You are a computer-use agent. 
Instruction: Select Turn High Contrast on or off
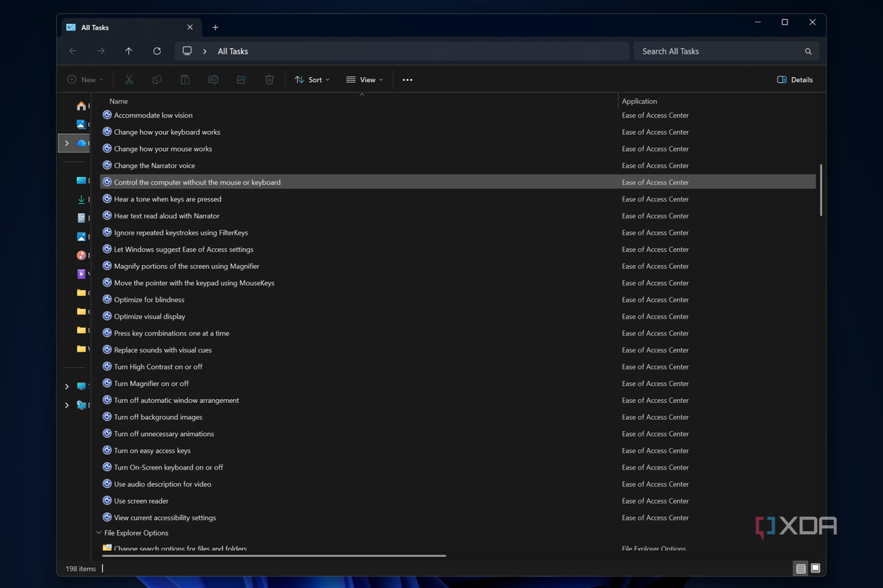click(x=158, y=367)
